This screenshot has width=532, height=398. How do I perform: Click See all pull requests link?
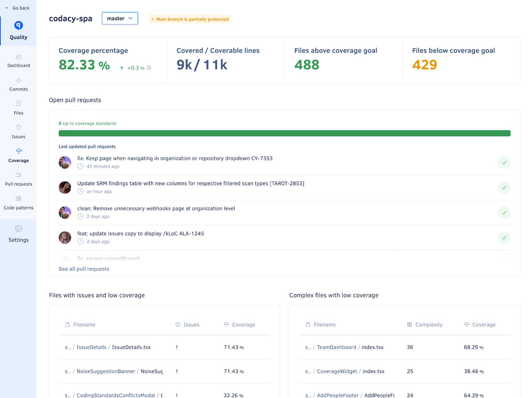pos(84,269)
